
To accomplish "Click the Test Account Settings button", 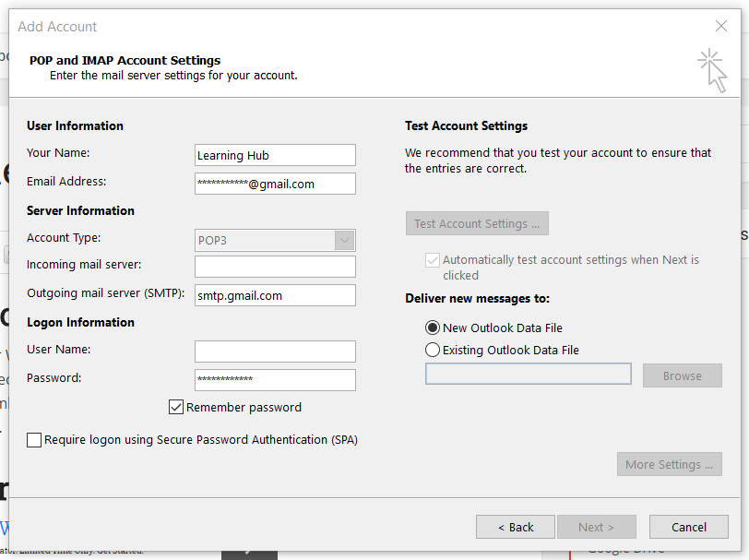I will pos(477,223).
